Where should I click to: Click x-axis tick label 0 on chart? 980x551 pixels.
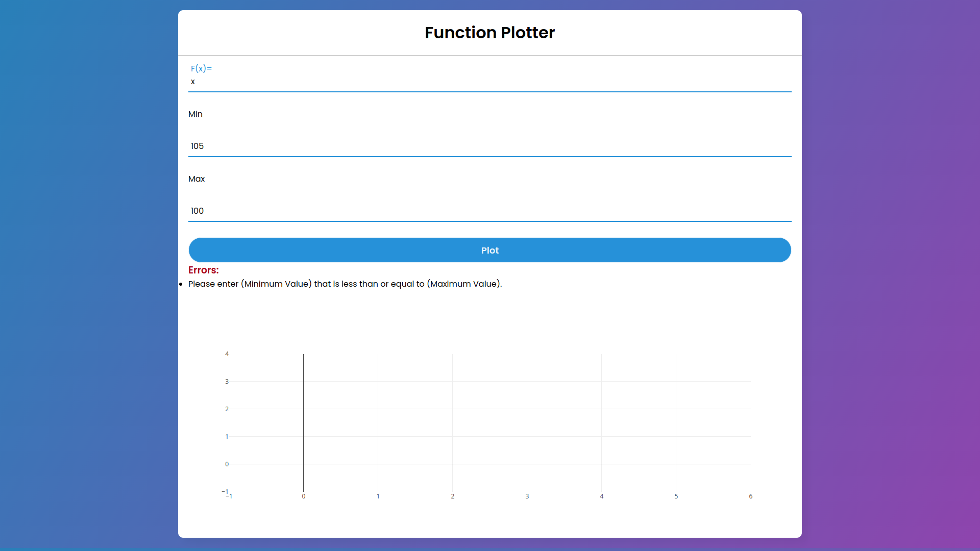pos(304,496)
